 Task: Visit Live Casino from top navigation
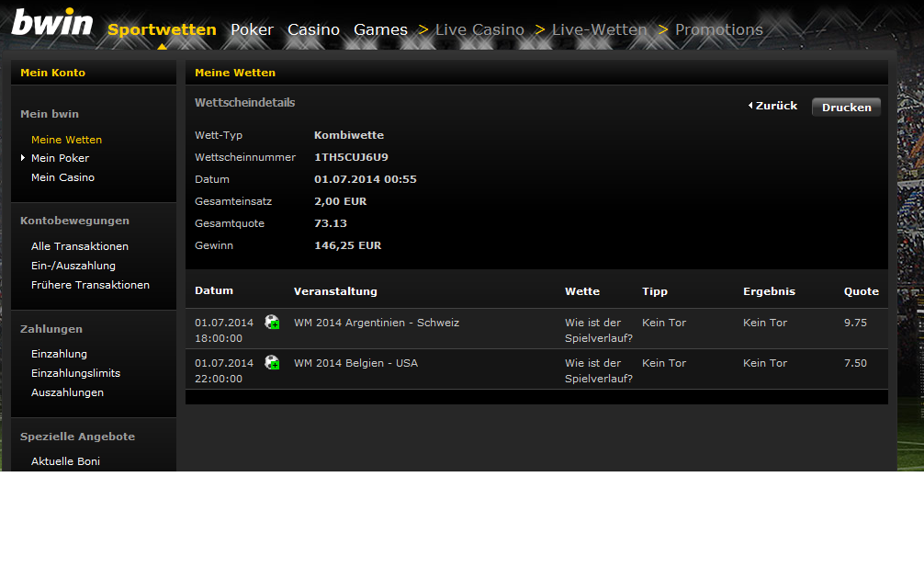479,29
